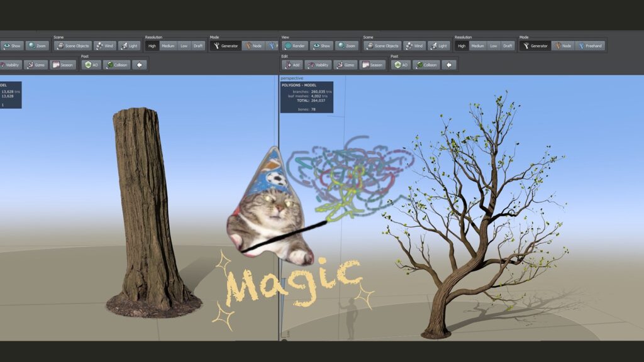Viewport: 644px width, 362px height.
Task: Click the Add button in Edit group
Action: tap(292, 65)
